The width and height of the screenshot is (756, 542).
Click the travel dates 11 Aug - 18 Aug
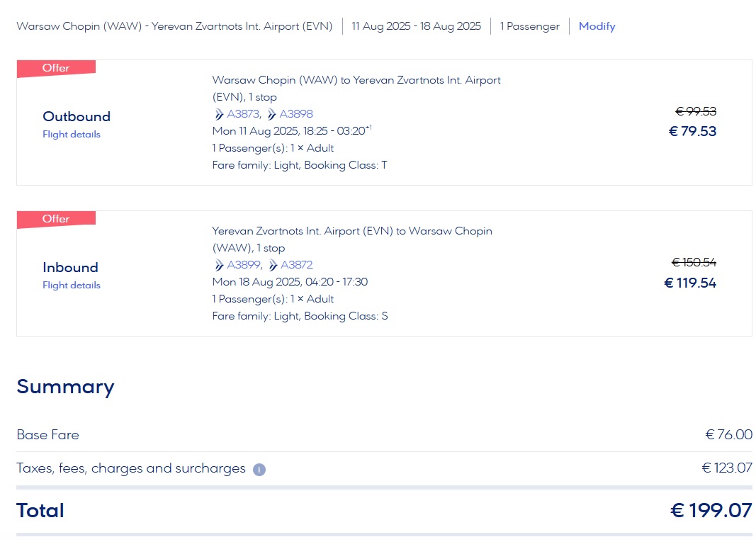(x=416, y=26)
